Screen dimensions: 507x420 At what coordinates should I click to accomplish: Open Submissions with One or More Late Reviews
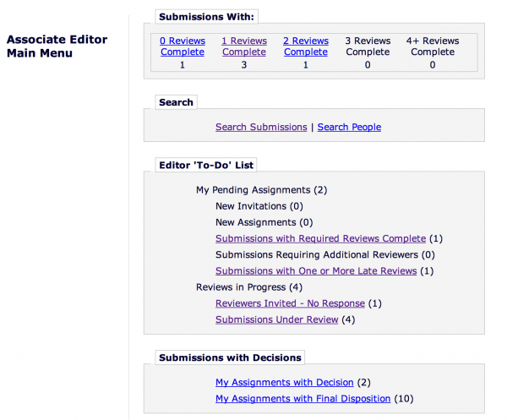tap(316, 270)
